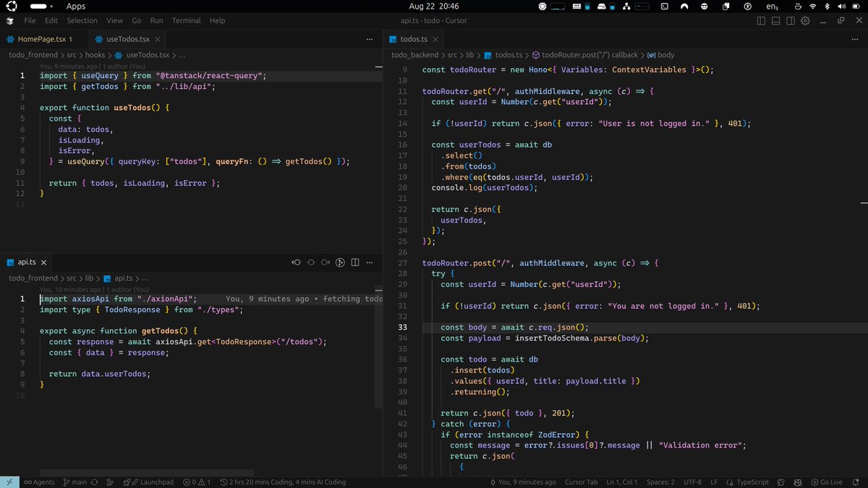Open Launchpad in status bar
The width and height of the screenshot is (868, 488).
[148, 482]
